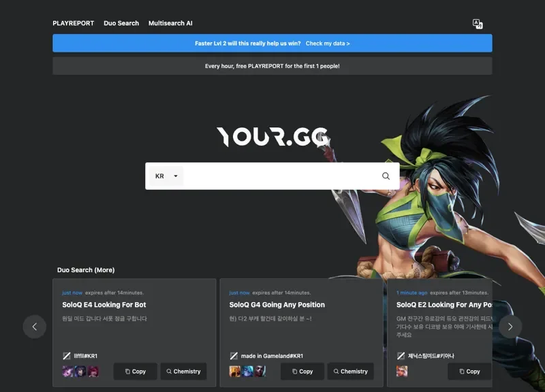Screen dimensions: 545x392
Task: Click the Chemistry magnifier icon on SoloQ G4 card
Action: pos(336,372)
